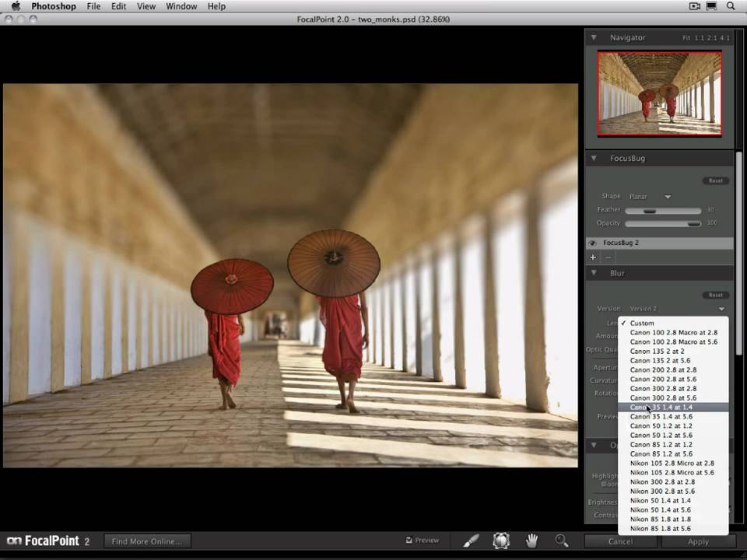Reset the Blur panel settings
This screenshot has height=560, width=747.
tap(716, 295)
